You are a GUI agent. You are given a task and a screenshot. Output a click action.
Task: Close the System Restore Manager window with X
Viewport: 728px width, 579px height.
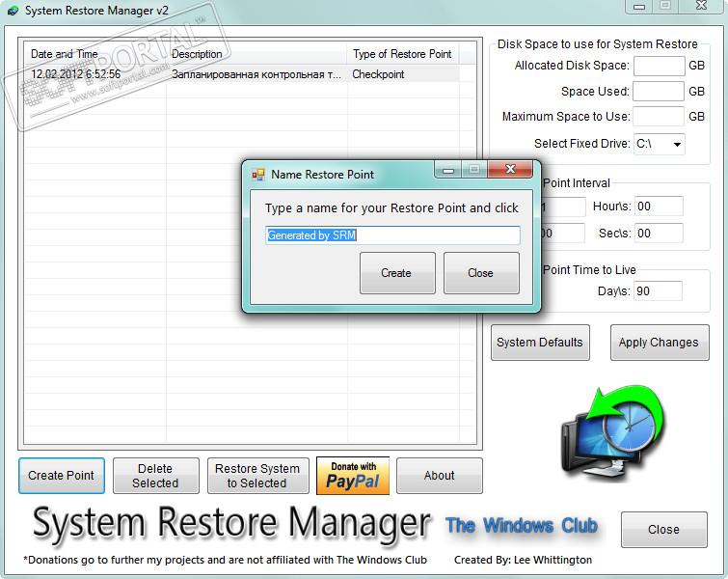[701, 6]
